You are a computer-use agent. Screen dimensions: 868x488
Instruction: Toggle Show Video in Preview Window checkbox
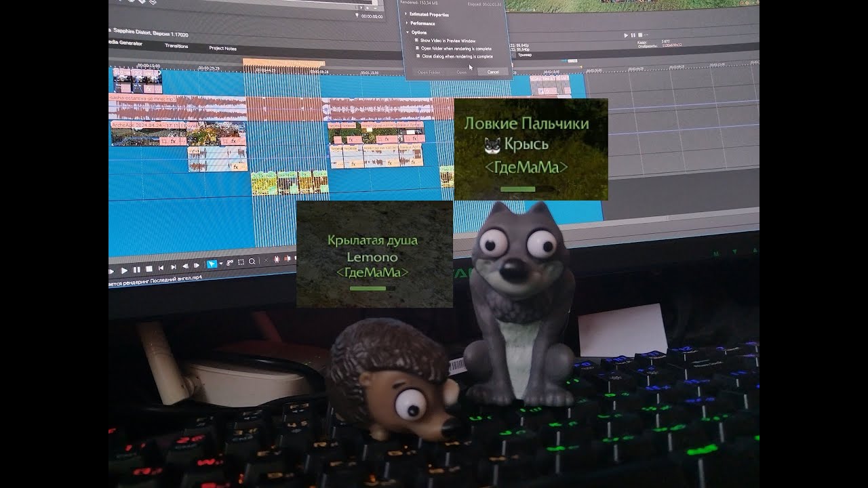click(416, 40)
